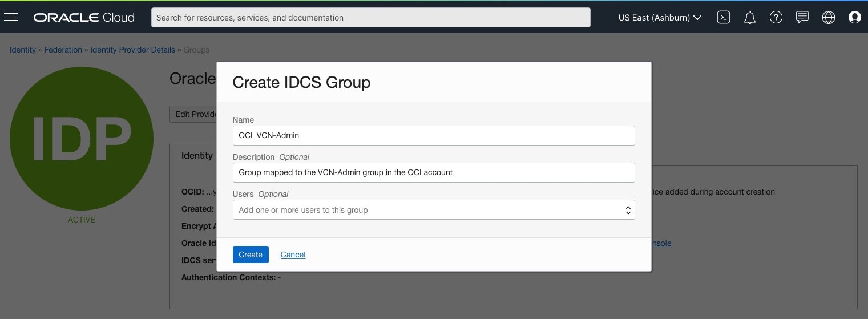The height and width of the screenshot is (319, 868).
Task: Open the hamburger navigation menu
Action: click(11, 17)
